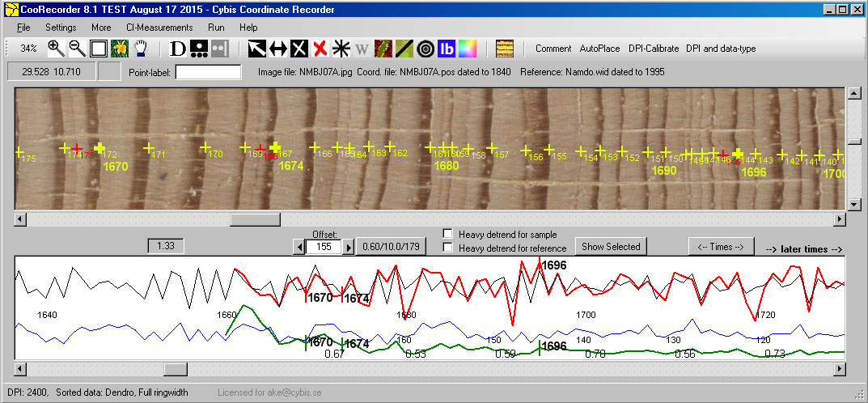Click the black dots pattern icon
Viewport: 868px width, 403px height.
point(199,49)
